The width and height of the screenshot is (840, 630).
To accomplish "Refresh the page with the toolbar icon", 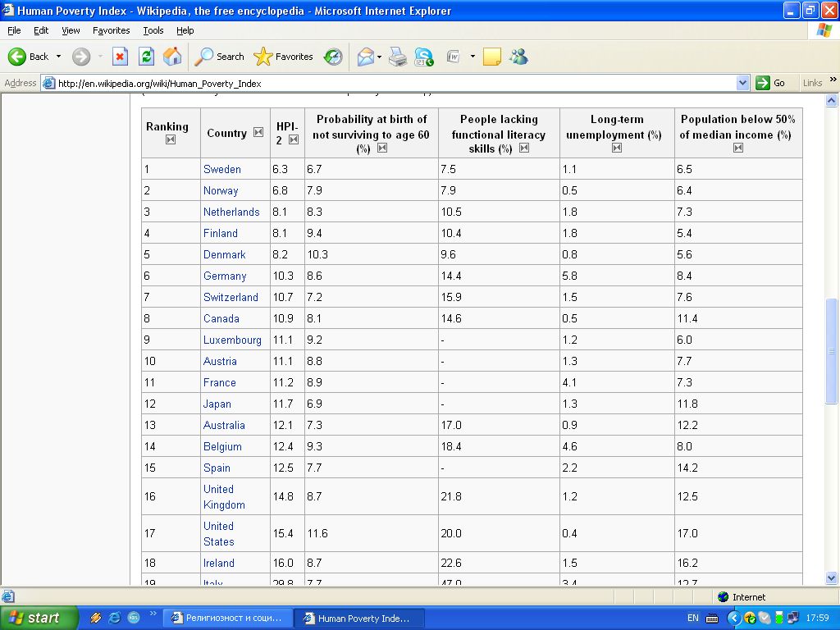I will click(x=146, y=57).
